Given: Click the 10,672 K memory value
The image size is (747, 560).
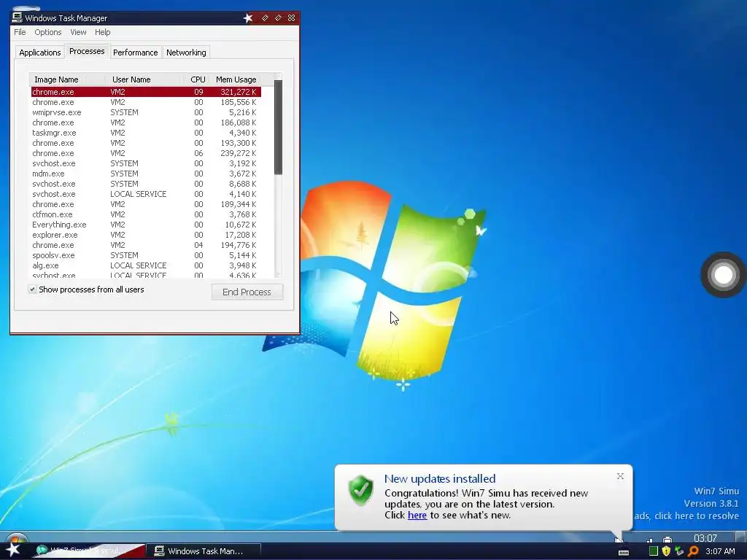Looking at the screenshot, I should tap(241, 225).
